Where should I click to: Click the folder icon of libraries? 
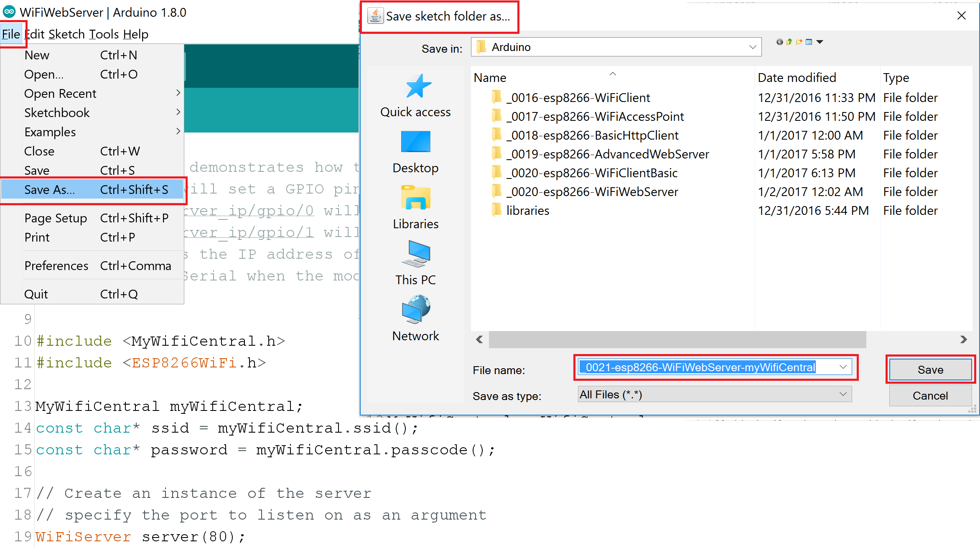click(x=496, y=210)
